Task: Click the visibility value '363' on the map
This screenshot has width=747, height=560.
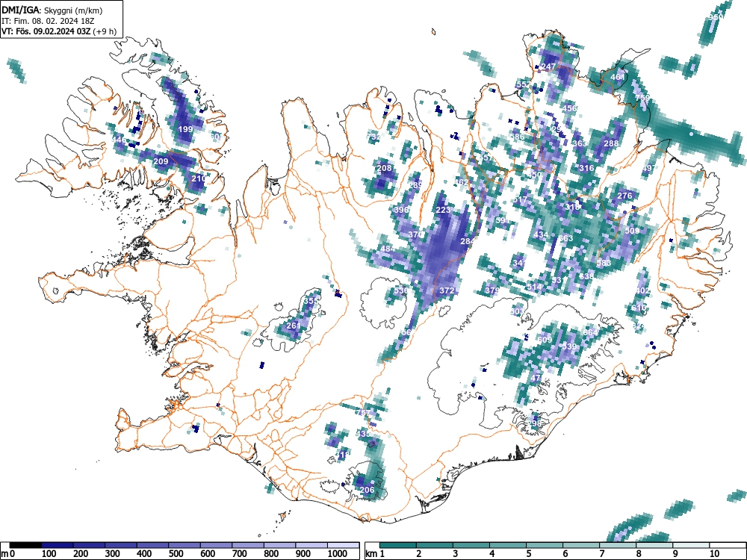Action: (580, 143)
